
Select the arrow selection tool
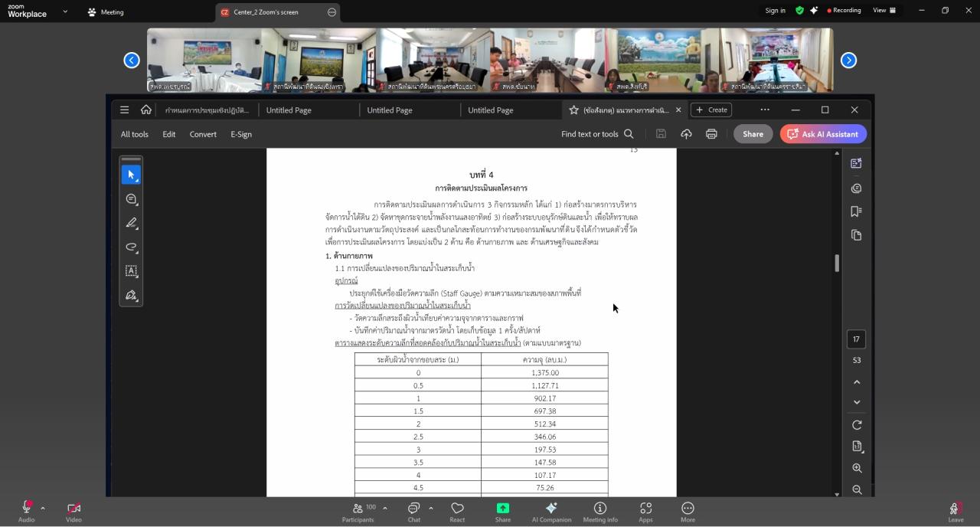[x=131, y=174]
